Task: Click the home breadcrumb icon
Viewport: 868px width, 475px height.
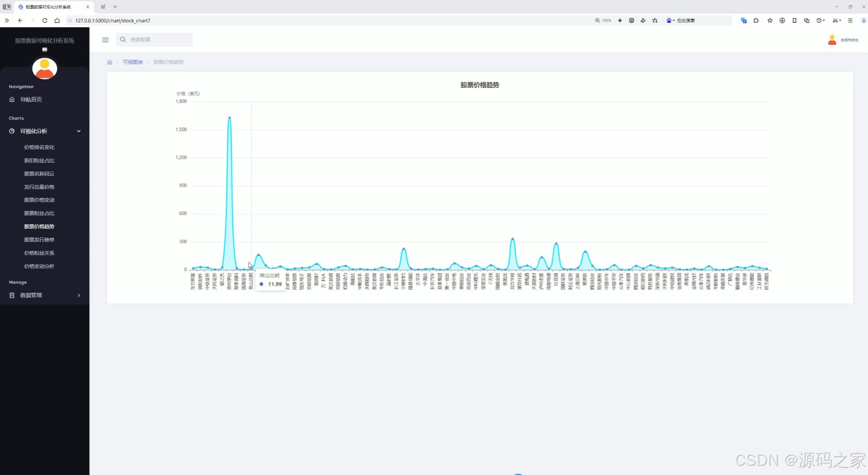Action: [110, 62]
